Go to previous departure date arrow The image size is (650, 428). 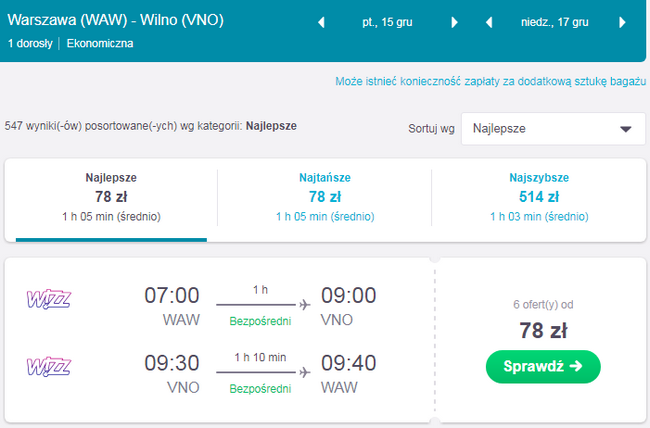(321, 23)
